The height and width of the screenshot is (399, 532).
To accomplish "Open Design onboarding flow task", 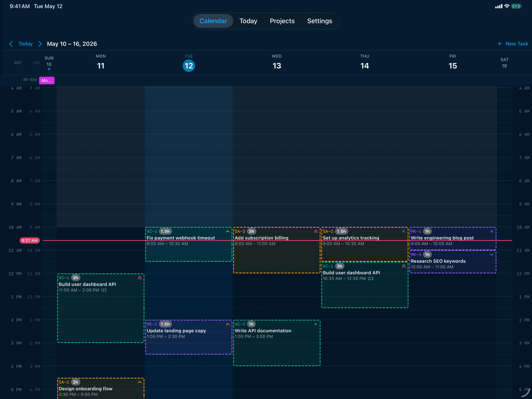I will [x=101, y=388].
